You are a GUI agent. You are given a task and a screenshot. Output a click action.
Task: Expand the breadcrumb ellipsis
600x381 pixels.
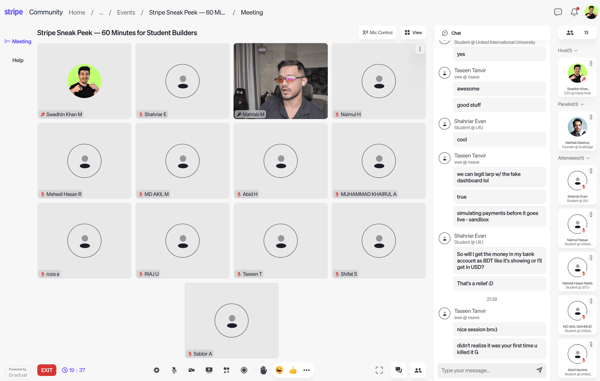coord(101,13)
